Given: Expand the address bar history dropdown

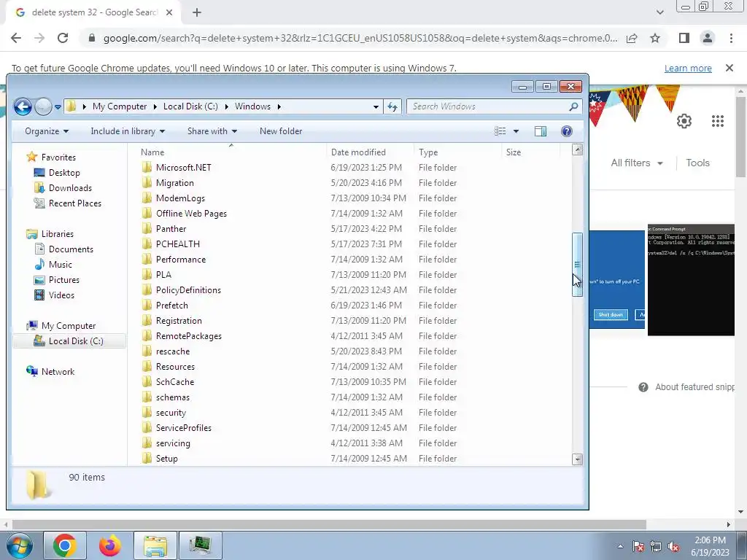Looking at the screenshot, I should point(376,106).
